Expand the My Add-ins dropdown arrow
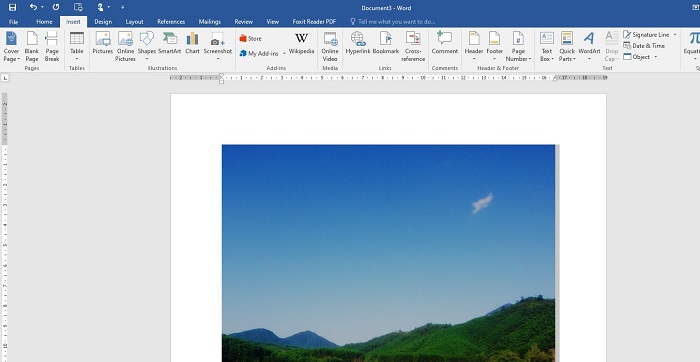 pos(284,54)
